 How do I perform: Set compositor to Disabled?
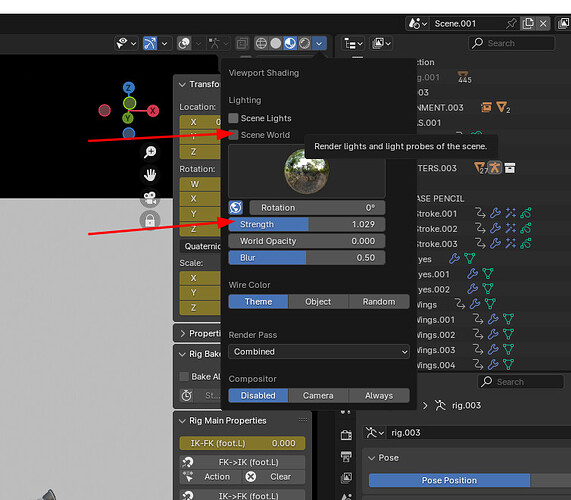tap(258, 395)
